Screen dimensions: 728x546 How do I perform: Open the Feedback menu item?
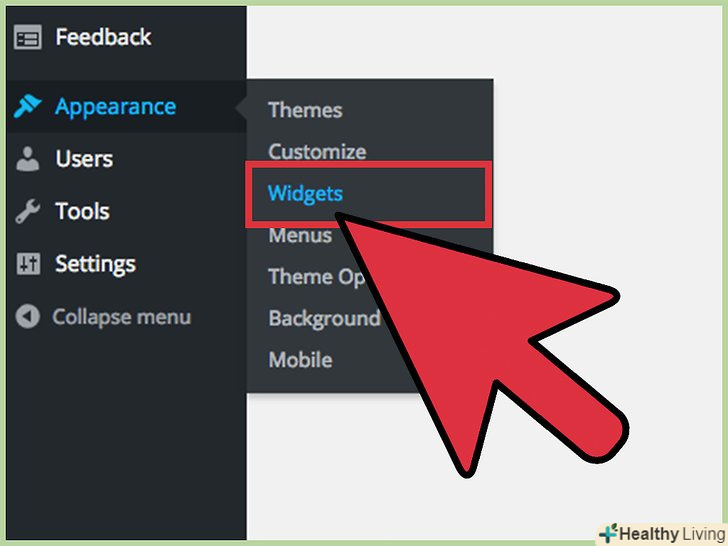(103, 37)
